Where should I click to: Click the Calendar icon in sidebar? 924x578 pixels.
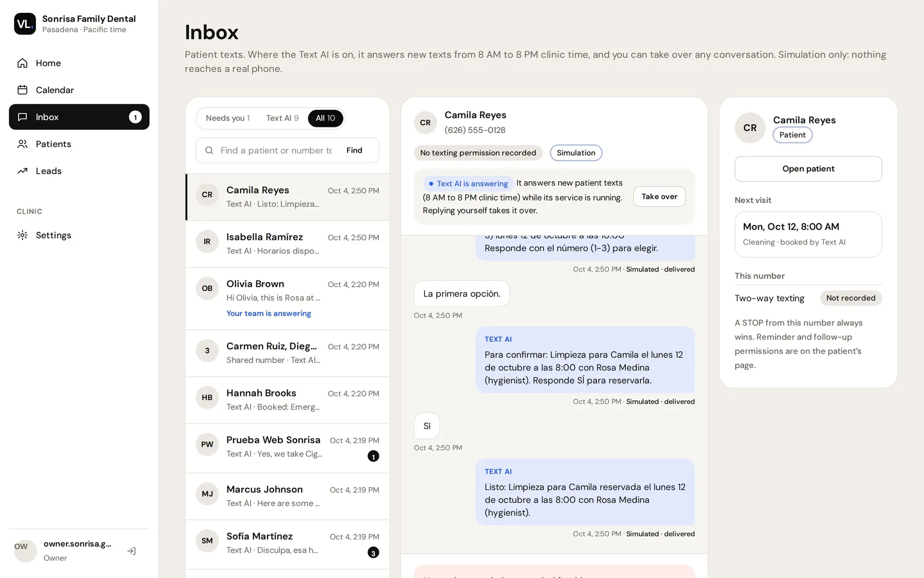coord(22,90)
